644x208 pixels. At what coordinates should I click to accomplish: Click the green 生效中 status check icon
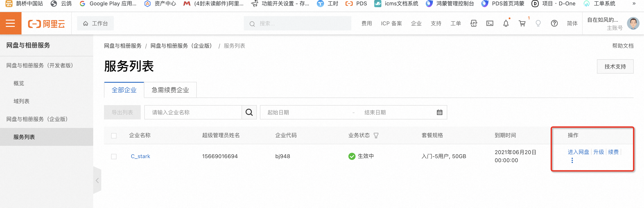(x=352, y=156)
